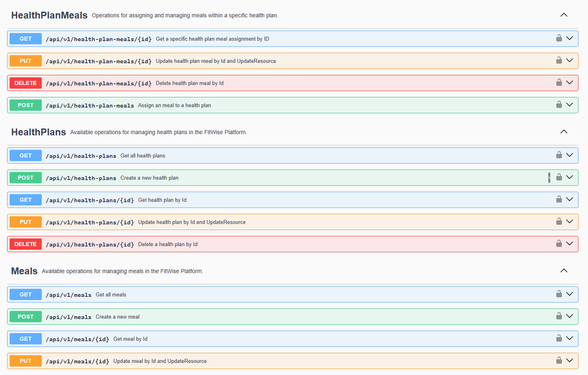Expand GET health-plan-meals/{id} row chevron
588x375 pixels.
pos(570,38)
